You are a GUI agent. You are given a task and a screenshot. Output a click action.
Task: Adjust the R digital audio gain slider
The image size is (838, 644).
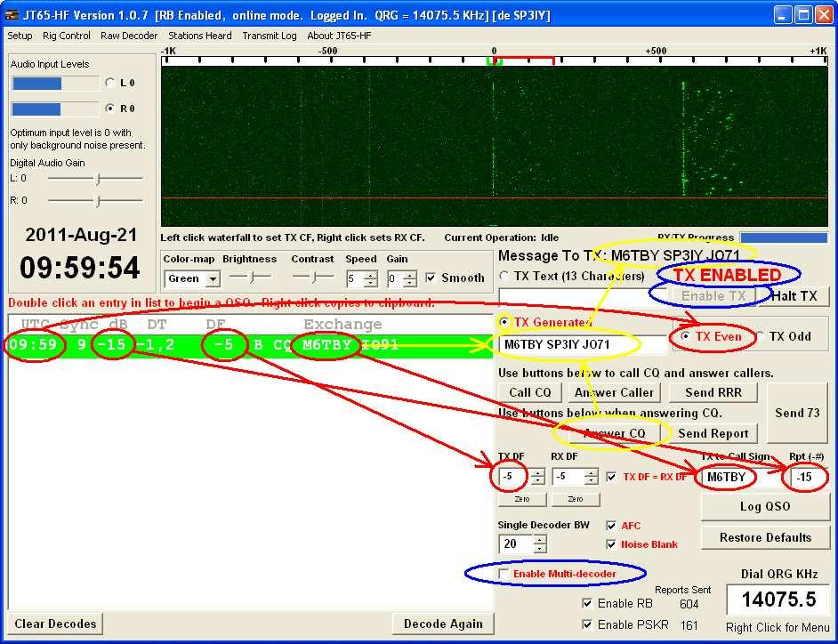coord(96,201)
